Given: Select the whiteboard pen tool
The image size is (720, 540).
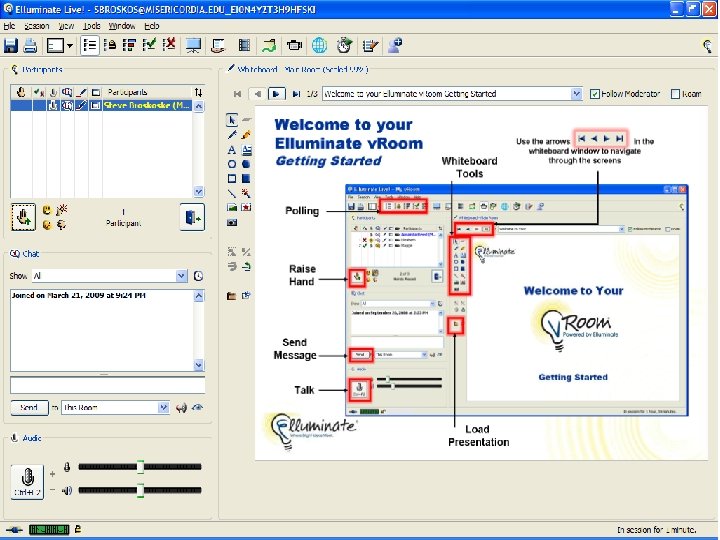Looking at the screenshot, I should coord(232,135).
